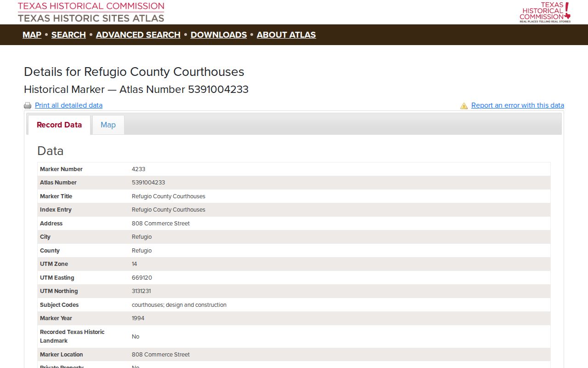Click the City value Refugio
This screenshot has width=588, height=368.
pyautogui.click(x=141, y=237)
